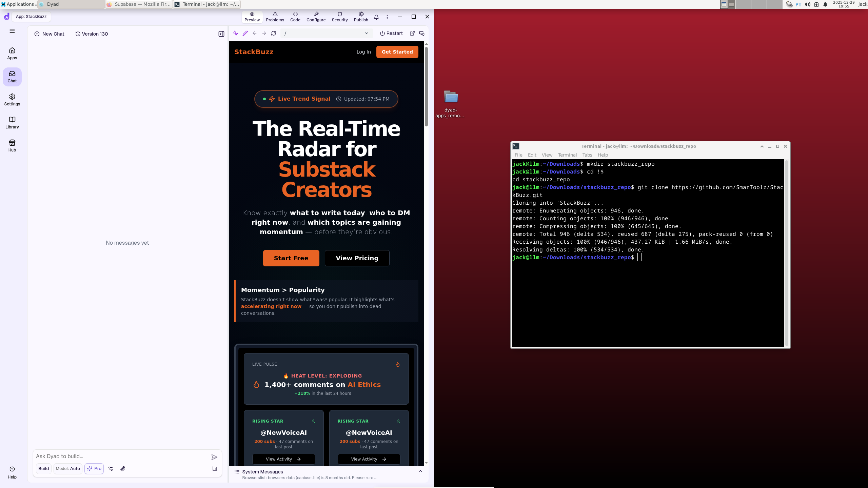Expand the preview route path dropdown
This screenshot has height=488, width=868.
tap(367, 33)
